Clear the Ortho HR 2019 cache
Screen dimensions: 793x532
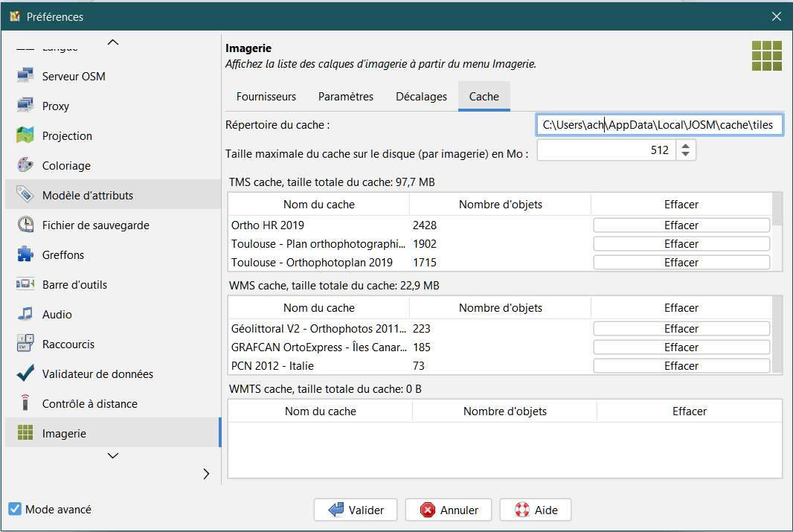pyautogui.click(x=681, y=225)
